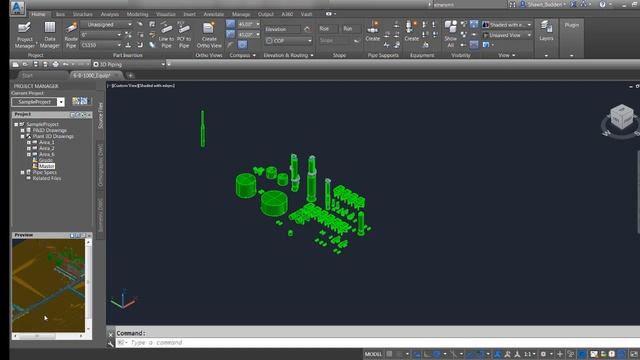Click the lower compass snap icon

pyautogui.click(x=231, y=34)
